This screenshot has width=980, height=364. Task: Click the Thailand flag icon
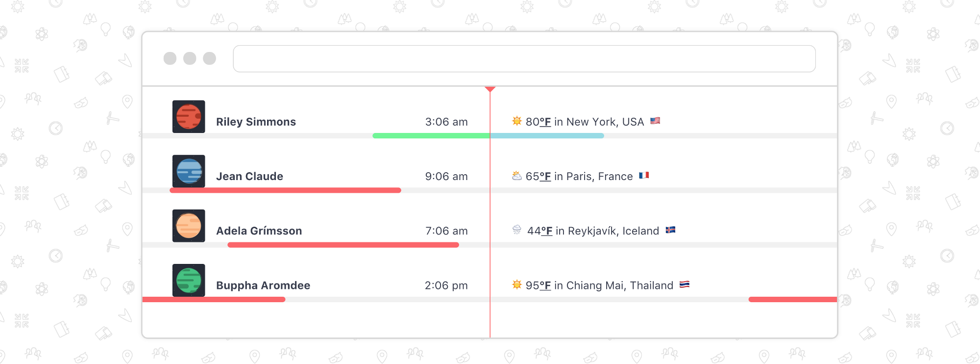click(x=685, y=284)
